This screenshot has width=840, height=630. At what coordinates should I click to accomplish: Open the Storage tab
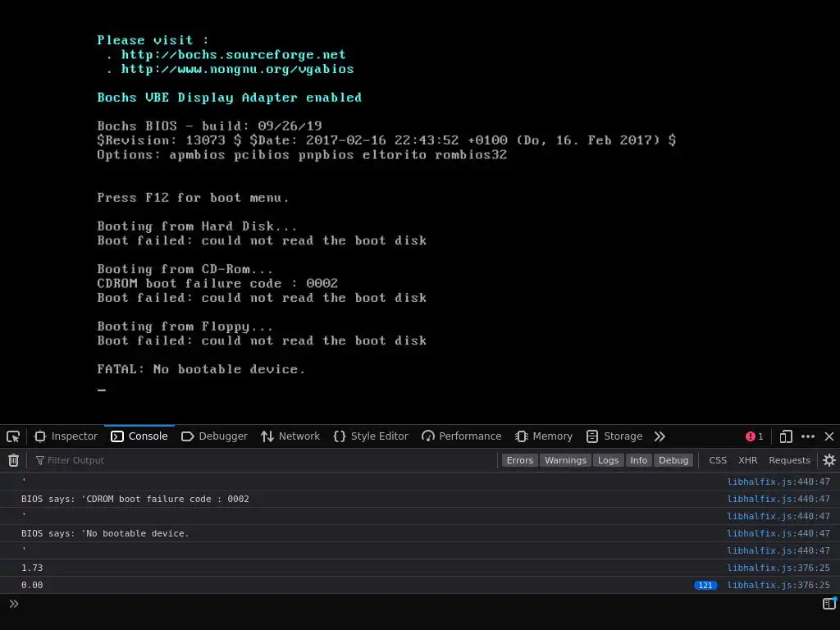pos(614,436)
